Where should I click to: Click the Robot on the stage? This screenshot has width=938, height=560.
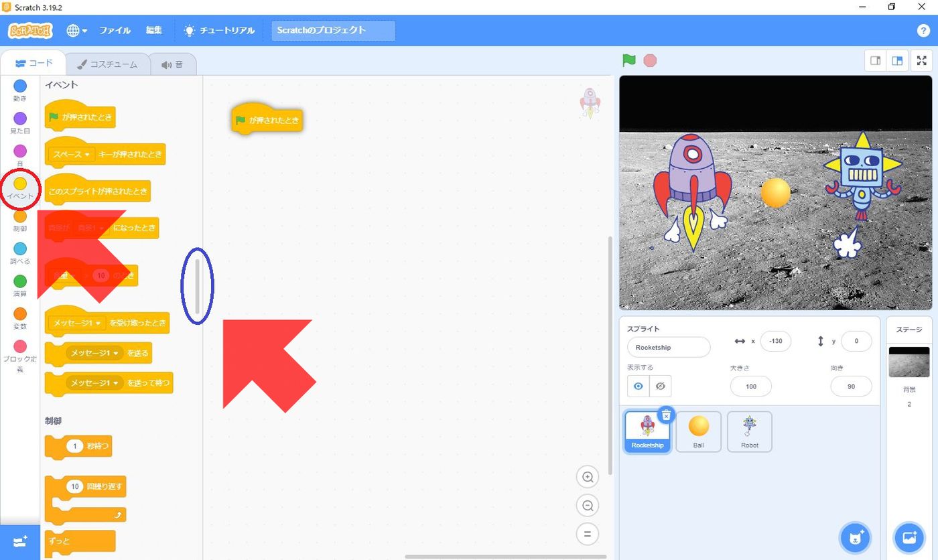[861, 178]
